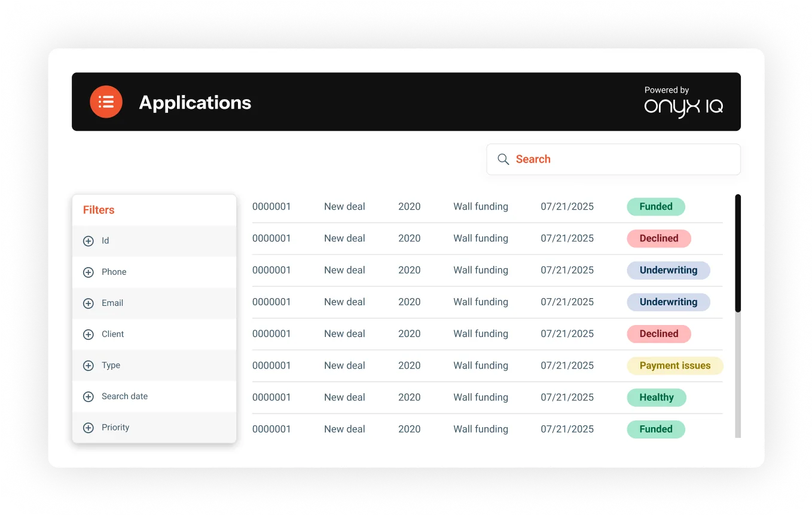Viewport: 812px width, 515px height.
Task: Click the Filters panel heading
Action: (99, 210)
